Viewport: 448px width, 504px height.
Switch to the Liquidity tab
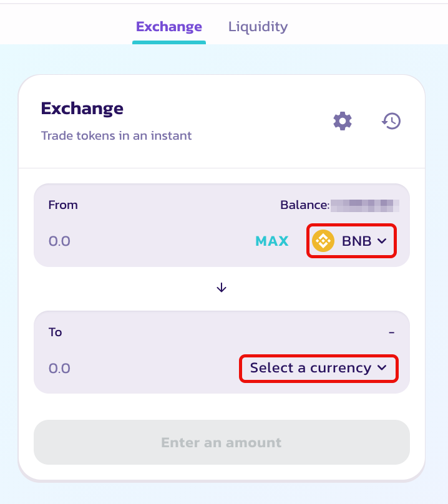pos(258,27)
